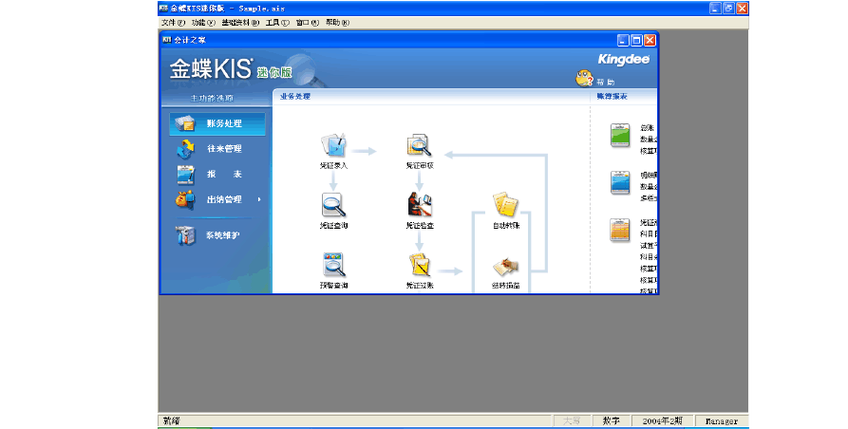Open the 凭证审核 voucher audit icon
Image resolution: width=848 pixels, height=429 pixels.
pyautogui.click(x=419, y=146)
